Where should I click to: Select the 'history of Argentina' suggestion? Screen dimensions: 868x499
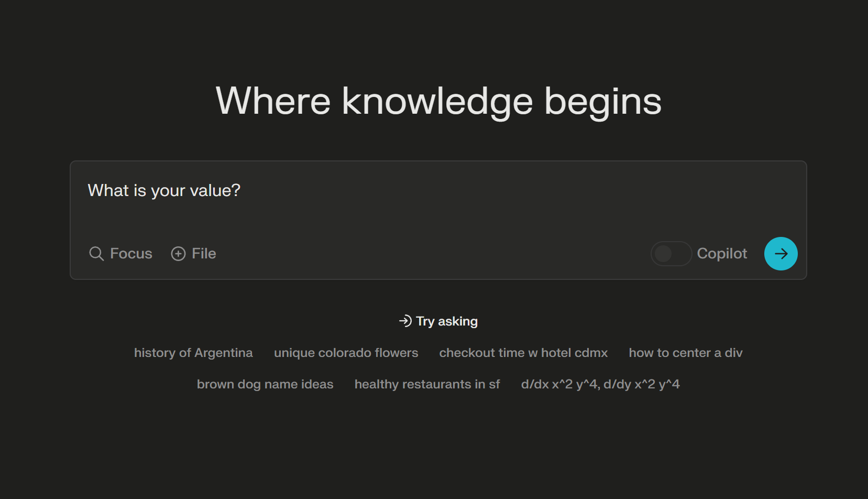tap(193, 353)
